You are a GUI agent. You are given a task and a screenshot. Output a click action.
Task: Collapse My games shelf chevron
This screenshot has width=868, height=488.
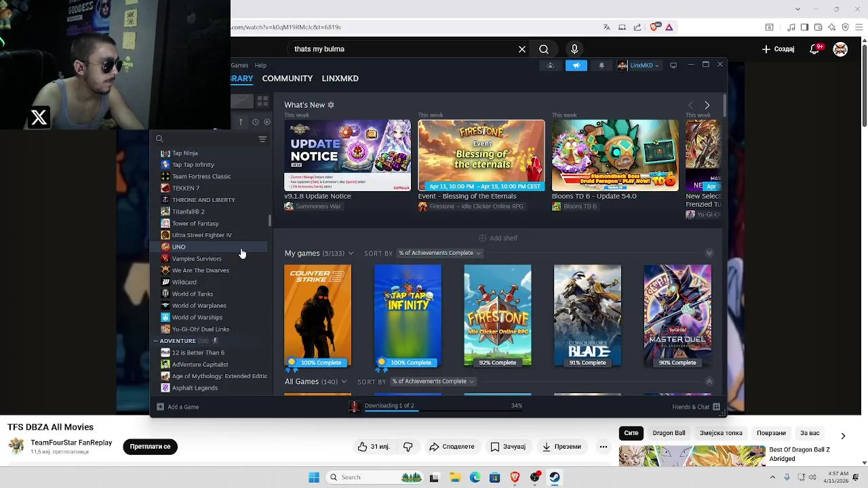[x=709, y=253]
